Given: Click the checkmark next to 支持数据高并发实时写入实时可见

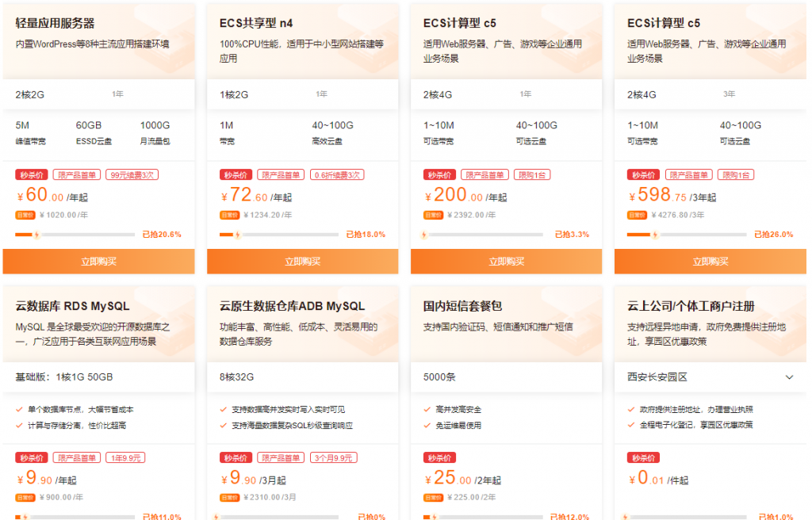Looking at the screenshot, I should coord(223,410).
